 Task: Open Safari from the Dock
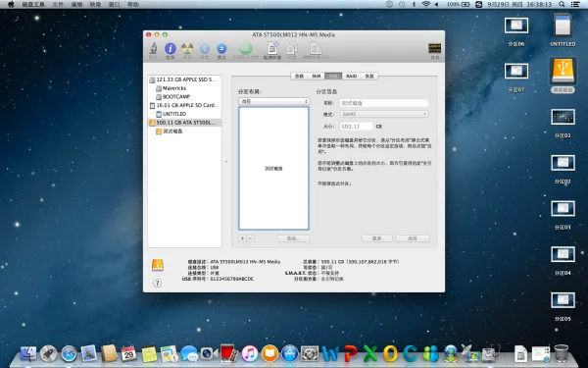[x=69, y=353]
